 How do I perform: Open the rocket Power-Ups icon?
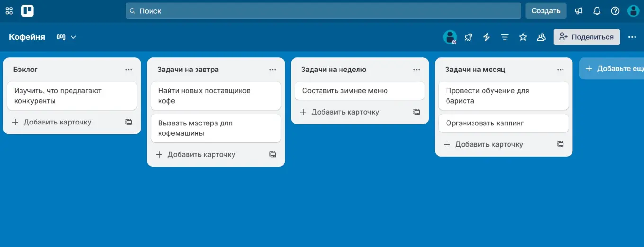(x=468, y=37)
